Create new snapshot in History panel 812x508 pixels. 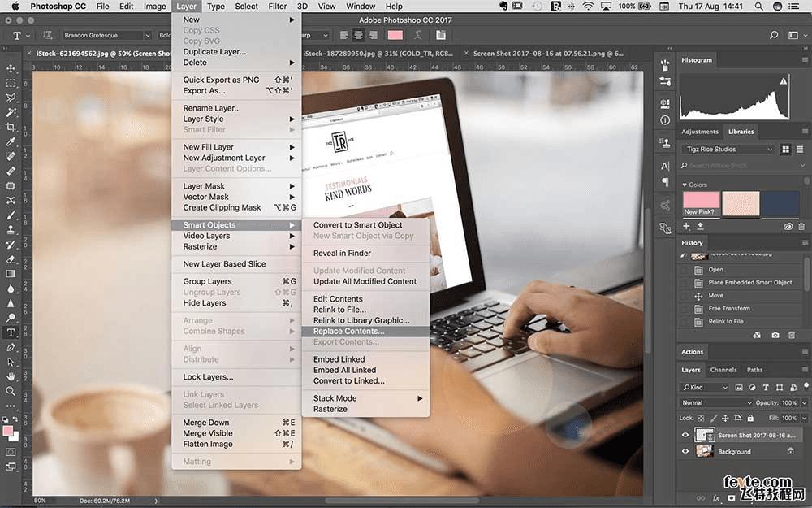click(x=775, y=335)
